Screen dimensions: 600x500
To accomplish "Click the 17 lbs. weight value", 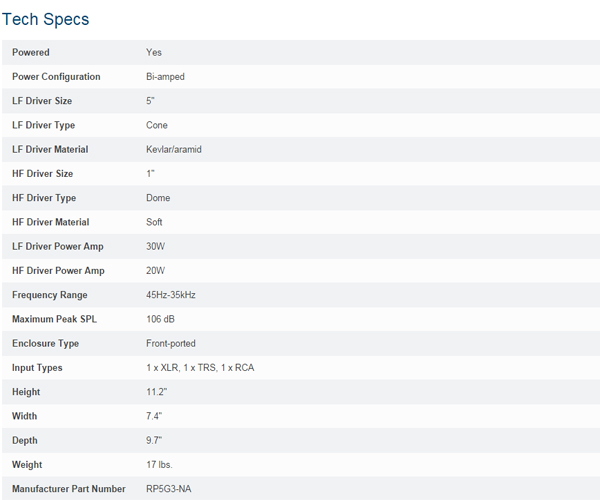I will point(159,464).
